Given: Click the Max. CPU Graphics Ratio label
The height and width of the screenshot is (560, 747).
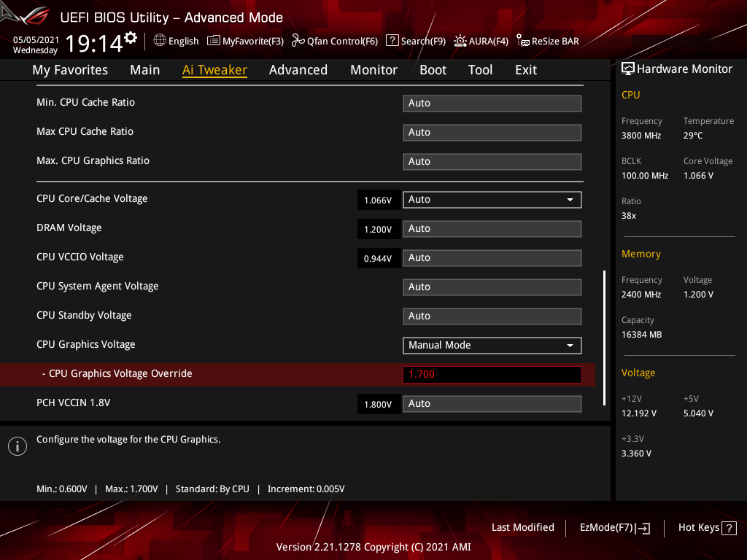Looking at the screenshot, I should (x=93, y=160).
